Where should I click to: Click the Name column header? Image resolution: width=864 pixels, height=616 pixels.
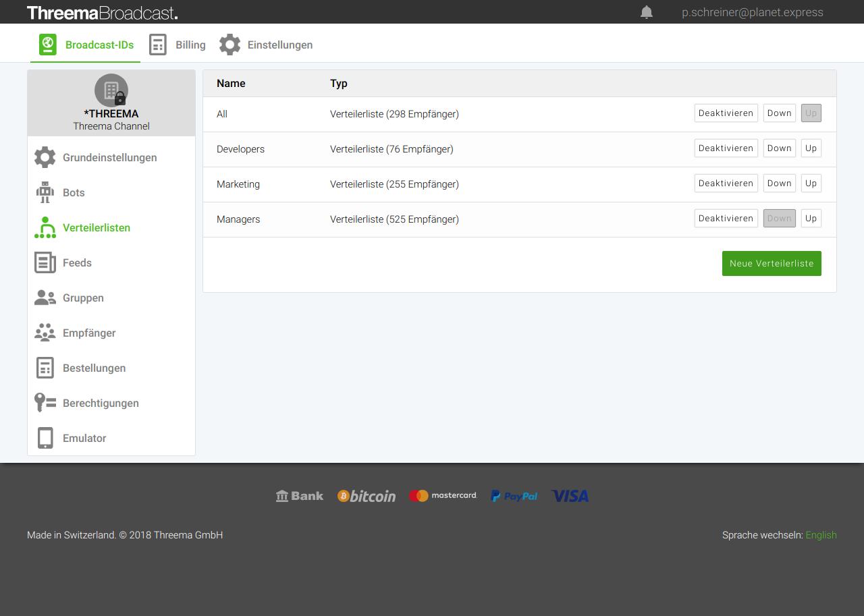point(231,84)
